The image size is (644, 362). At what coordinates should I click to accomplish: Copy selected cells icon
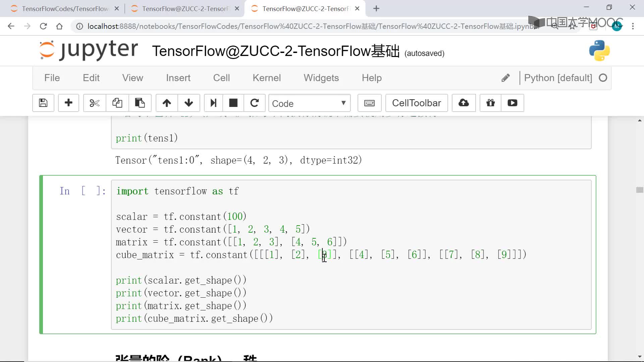click(x=117, y=103)
